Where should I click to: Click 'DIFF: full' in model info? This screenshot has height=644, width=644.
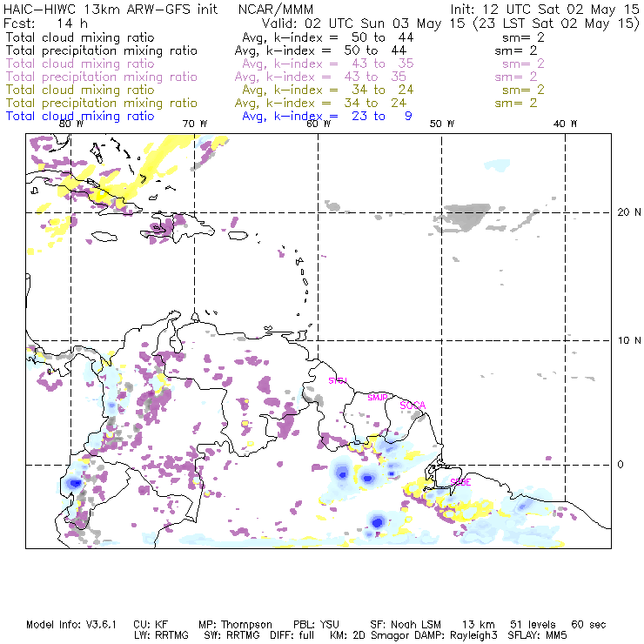tap(292, 635)
